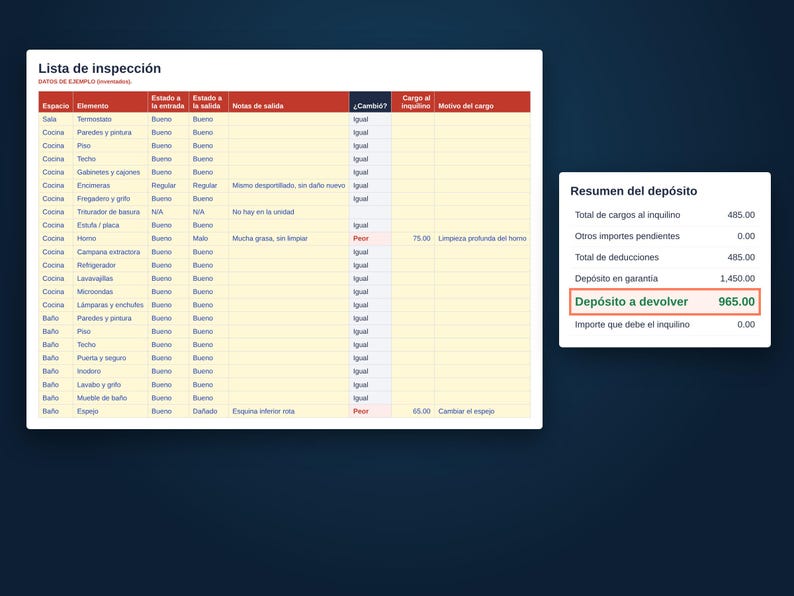
Task: Select the 'Otros importes pendientes' label
Action: click(627, 236)
